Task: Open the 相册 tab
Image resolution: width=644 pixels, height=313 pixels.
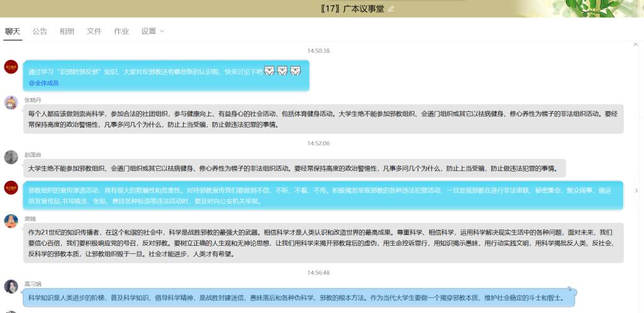Action: [67, 31]
